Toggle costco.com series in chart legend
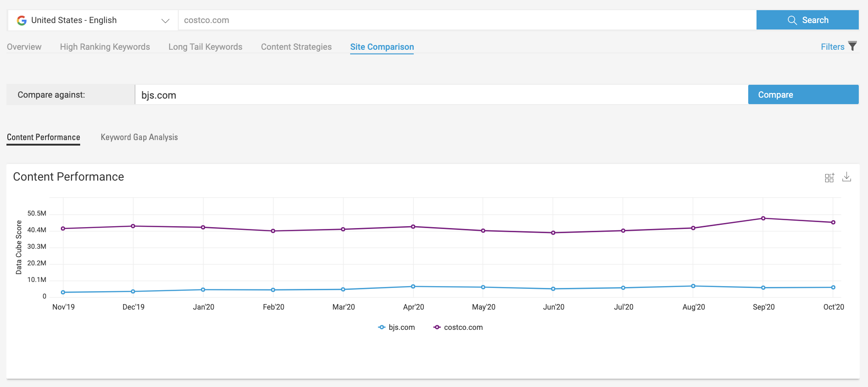 point(458,328)
